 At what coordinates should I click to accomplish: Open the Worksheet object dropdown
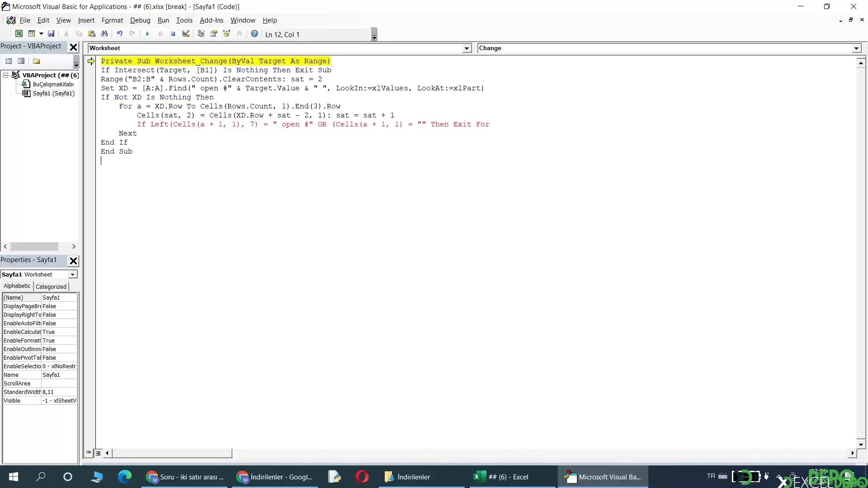point(467,48)
